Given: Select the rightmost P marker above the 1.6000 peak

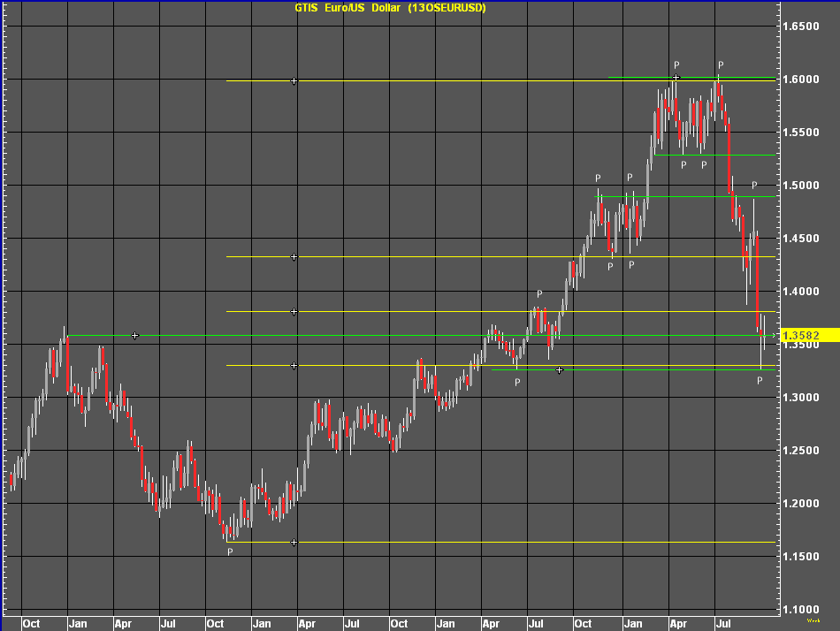Looking at the screenshot, I should tap(721, 65).
